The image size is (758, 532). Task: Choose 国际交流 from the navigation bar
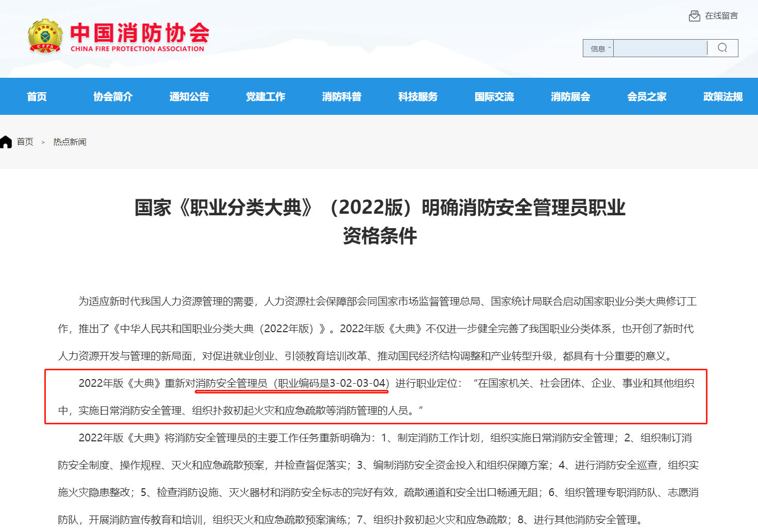(494, 96)
